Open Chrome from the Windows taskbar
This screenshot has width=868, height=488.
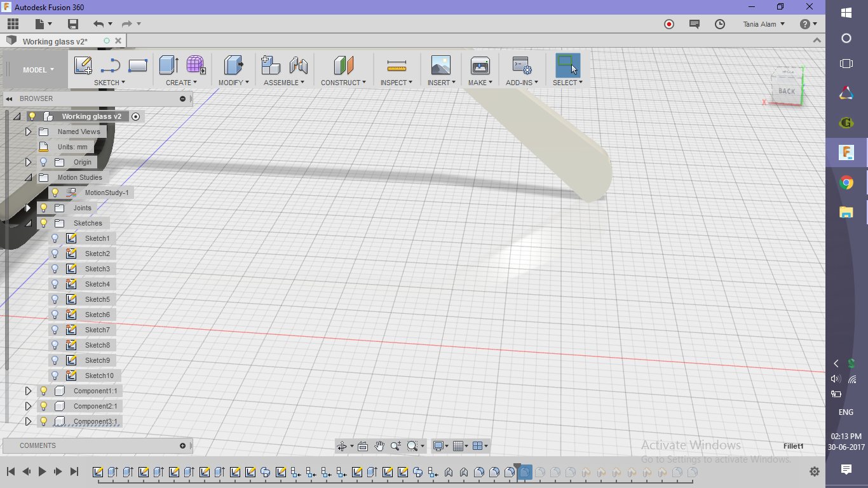tap(846, 183)
